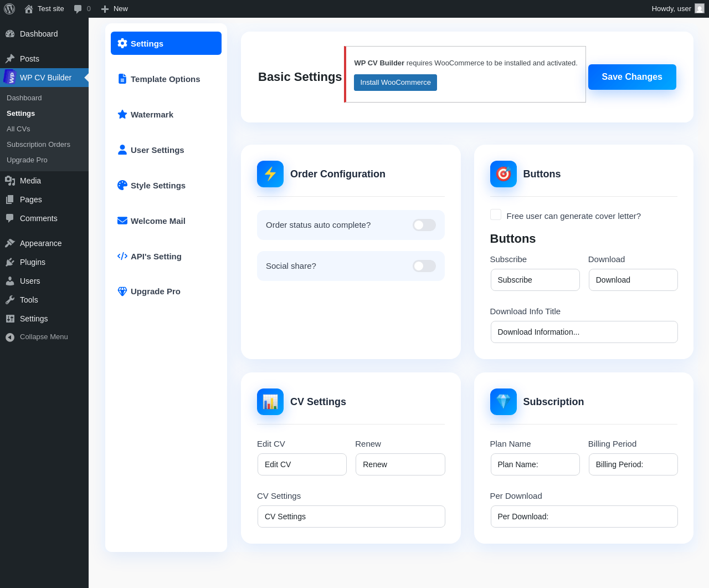Click the Subscribe button text field
Image resolution: width=709 pixels, height=588 pixels.
(x=535, y=280)
